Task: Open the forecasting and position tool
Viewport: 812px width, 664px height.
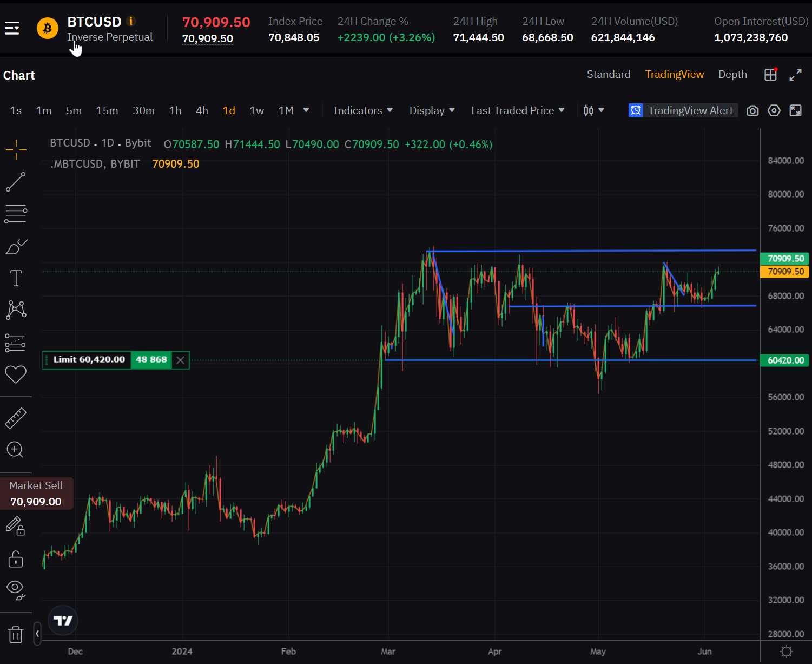Action: [16, 343]
